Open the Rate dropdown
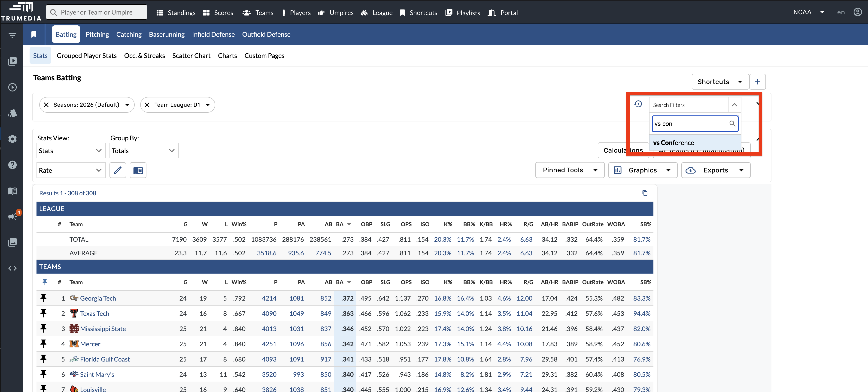Screen dimensions: 868x392 click(x=71, y=170)
